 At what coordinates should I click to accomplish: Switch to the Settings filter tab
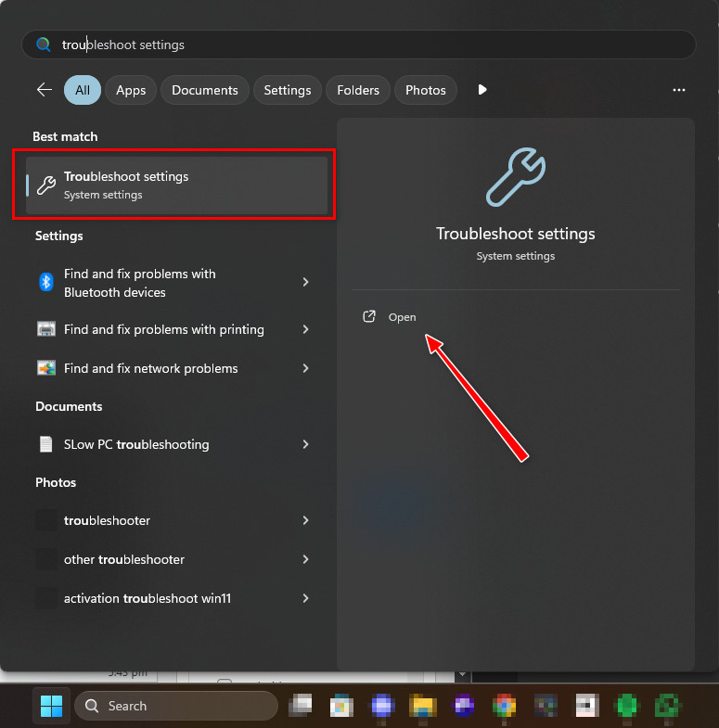tap(288, 90)
